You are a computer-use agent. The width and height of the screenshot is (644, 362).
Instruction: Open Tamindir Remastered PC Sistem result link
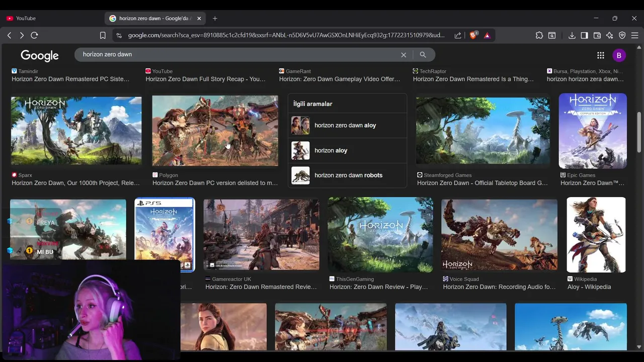coord(70,79)
